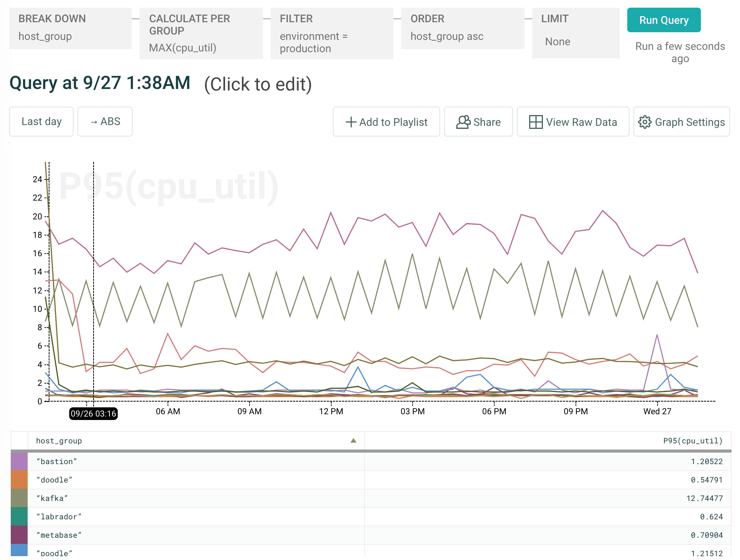The image size is (740, 560).
Task: Edit the BREAK DOWN host_group clause
Action: coord(71,28)
